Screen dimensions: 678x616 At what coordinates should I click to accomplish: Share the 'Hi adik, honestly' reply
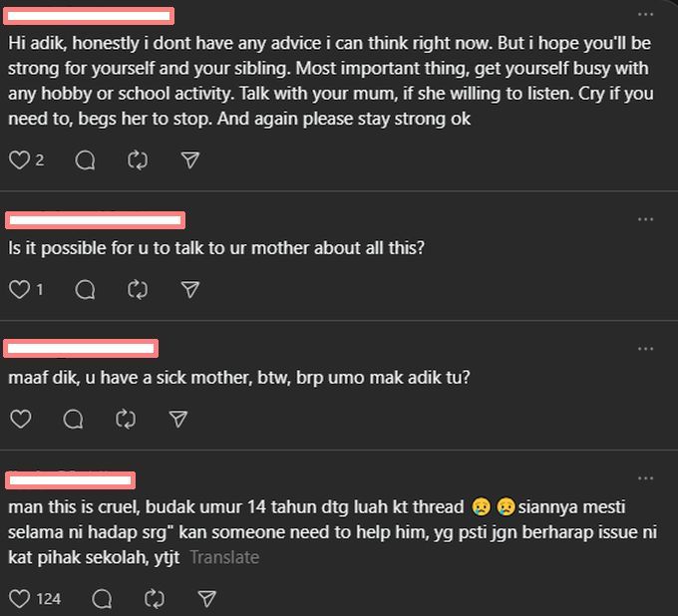(x=189, y=159)
